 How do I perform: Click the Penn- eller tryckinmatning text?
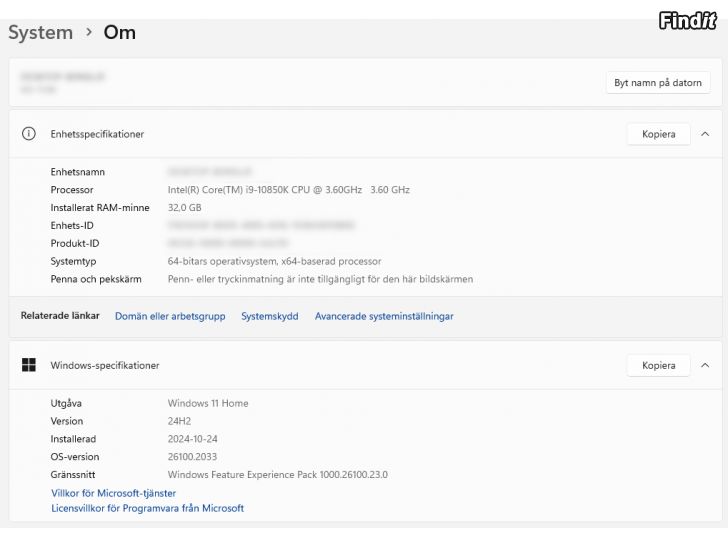[320, 279]
